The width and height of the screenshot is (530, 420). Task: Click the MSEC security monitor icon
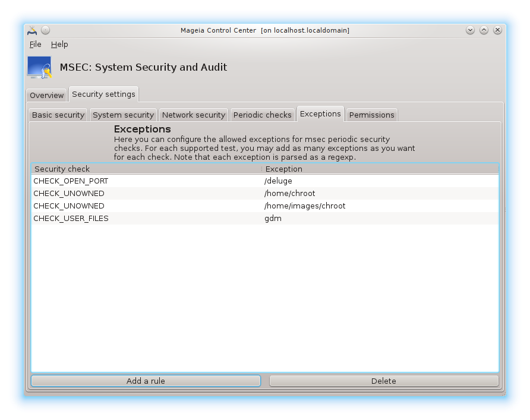pos(39,68)
